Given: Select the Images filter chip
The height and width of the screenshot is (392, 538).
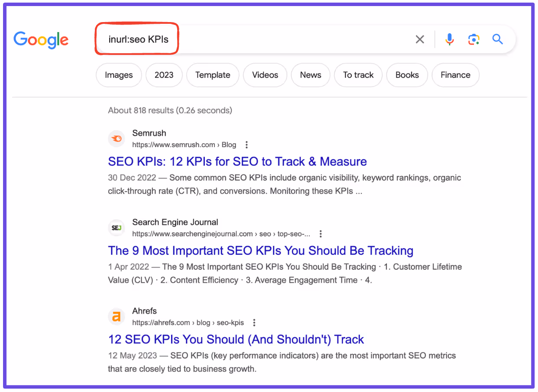Looking at the screenshot, I should point(119,75).
